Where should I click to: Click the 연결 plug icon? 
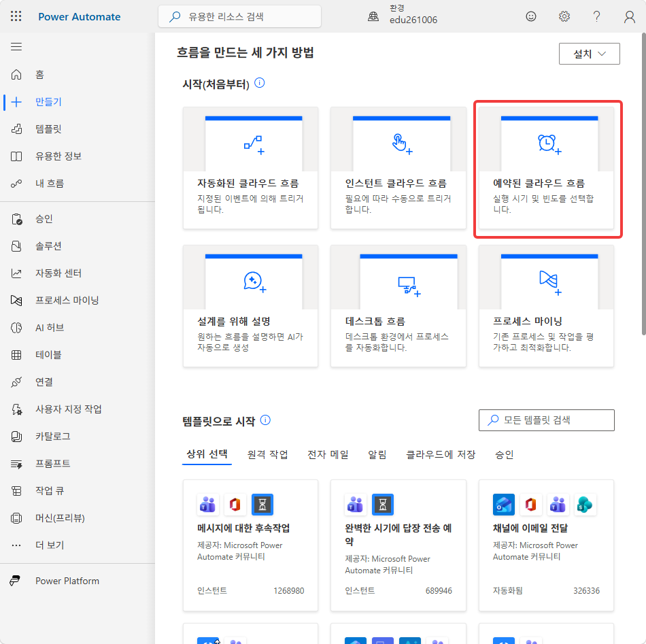[x=16, y=382]
